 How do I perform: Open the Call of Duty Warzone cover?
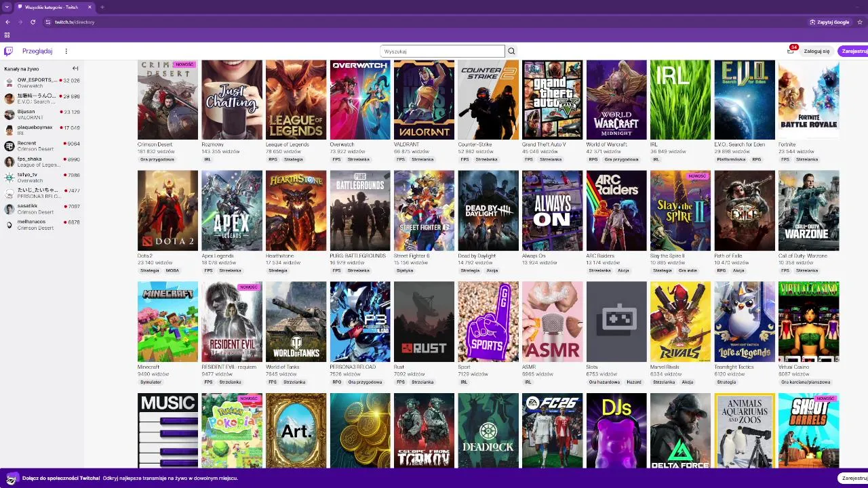(808, 211)
